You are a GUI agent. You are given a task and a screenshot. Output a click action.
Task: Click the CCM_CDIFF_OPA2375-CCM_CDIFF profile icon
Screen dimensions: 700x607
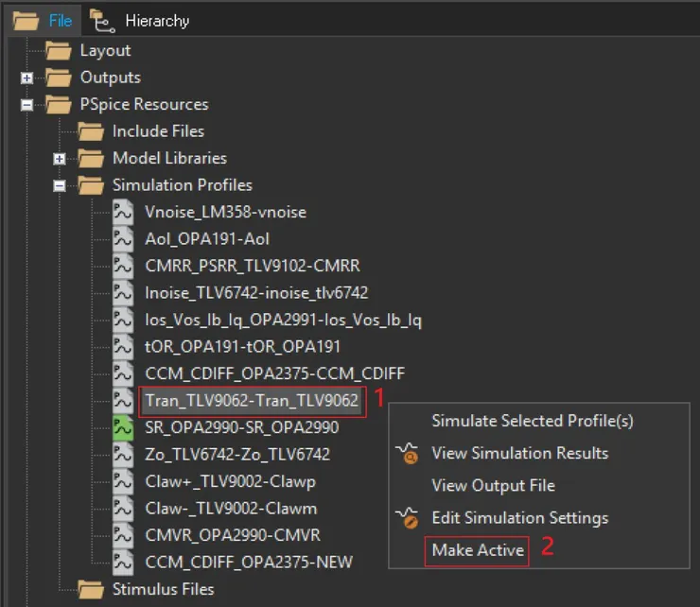123,373
